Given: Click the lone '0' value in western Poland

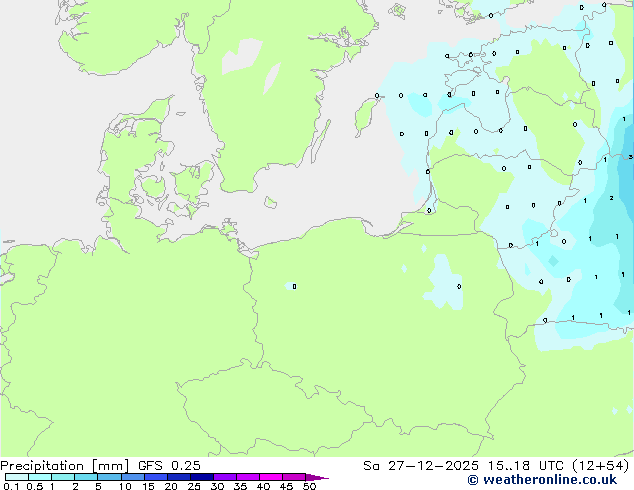Looking at the screenshot, I should click(x=294, y=287).
